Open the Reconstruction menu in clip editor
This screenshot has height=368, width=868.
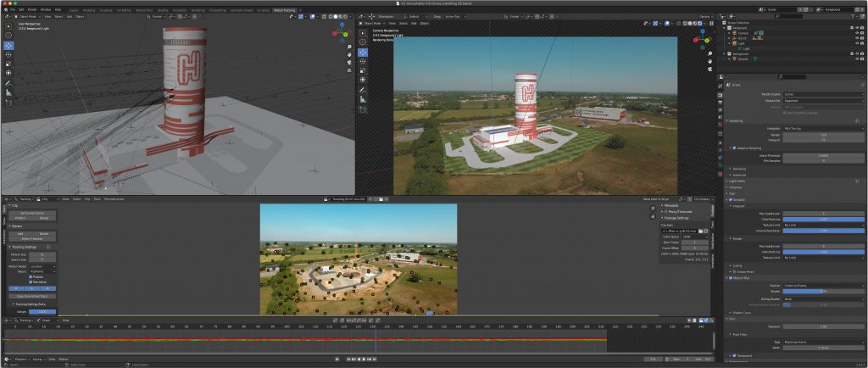114,198
